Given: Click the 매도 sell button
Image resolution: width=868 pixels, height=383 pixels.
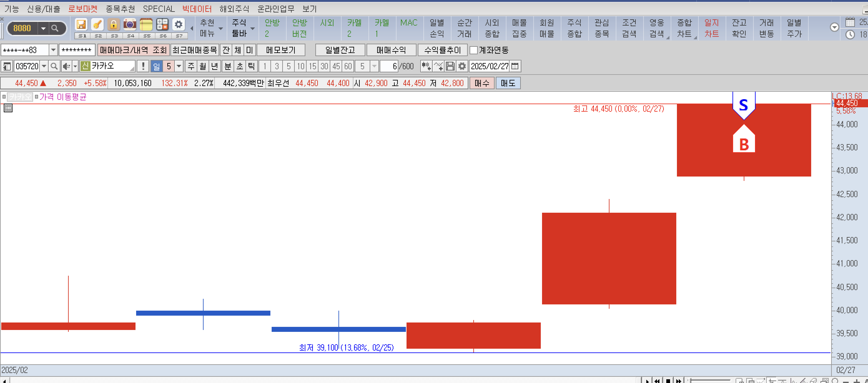Looking at the screenshot, I should coord(508,83).
